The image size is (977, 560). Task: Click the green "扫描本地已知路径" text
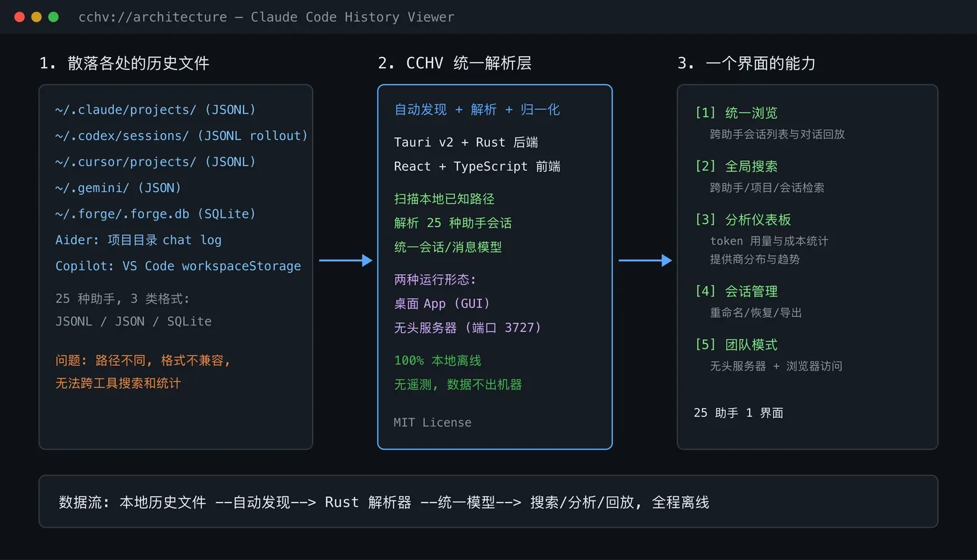click(444, 199)
